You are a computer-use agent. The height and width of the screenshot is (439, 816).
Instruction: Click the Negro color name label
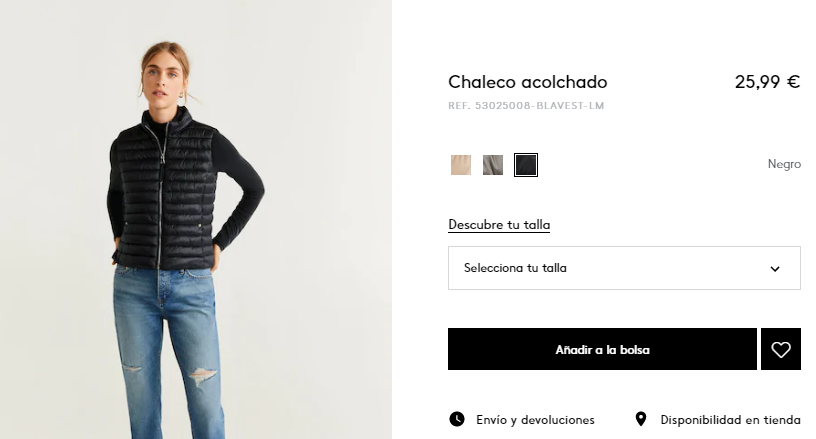coord(784,164)
